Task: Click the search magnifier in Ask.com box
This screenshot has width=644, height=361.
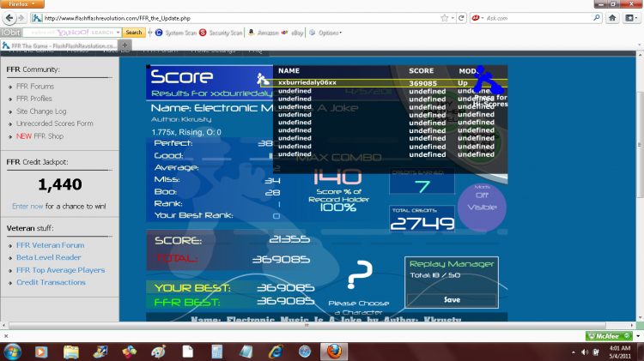Action: click(597, 18)
